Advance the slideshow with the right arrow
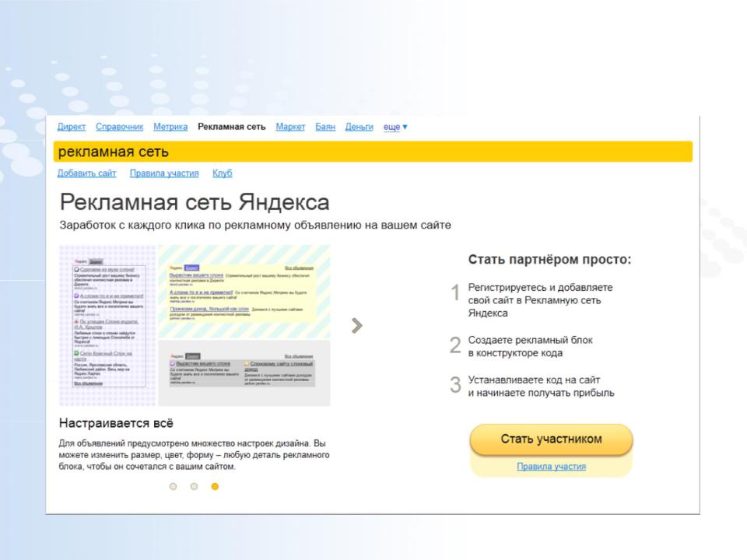This screenshot has height=560, width=747. click(x=357, y=326)
